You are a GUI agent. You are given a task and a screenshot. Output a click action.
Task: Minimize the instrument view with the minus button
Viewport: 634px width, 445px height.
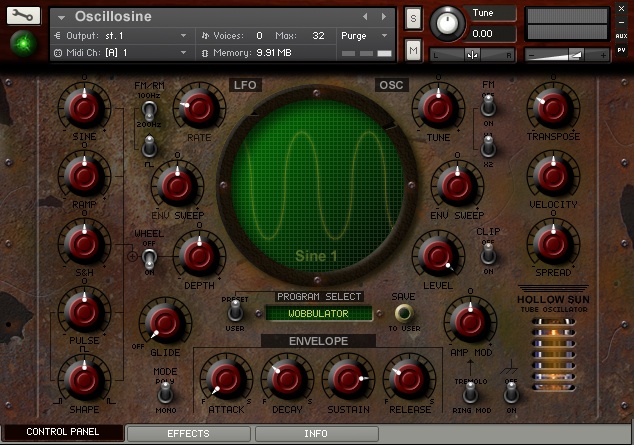click(621, 22)
